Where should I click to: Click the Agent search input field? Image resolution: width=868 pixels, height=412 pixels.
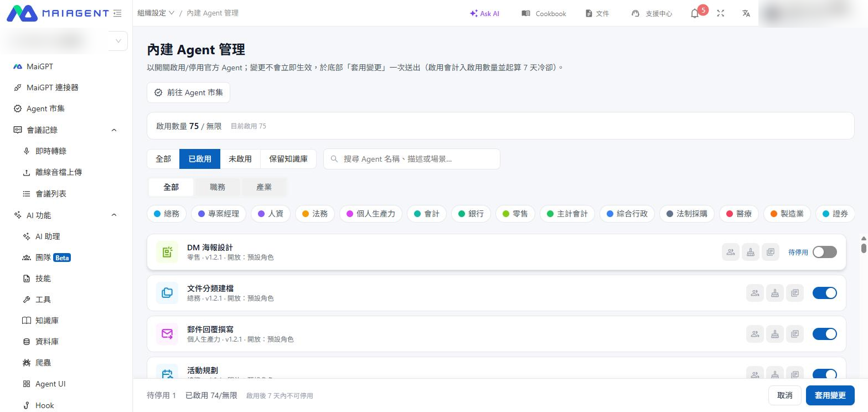tap(412, 159)
